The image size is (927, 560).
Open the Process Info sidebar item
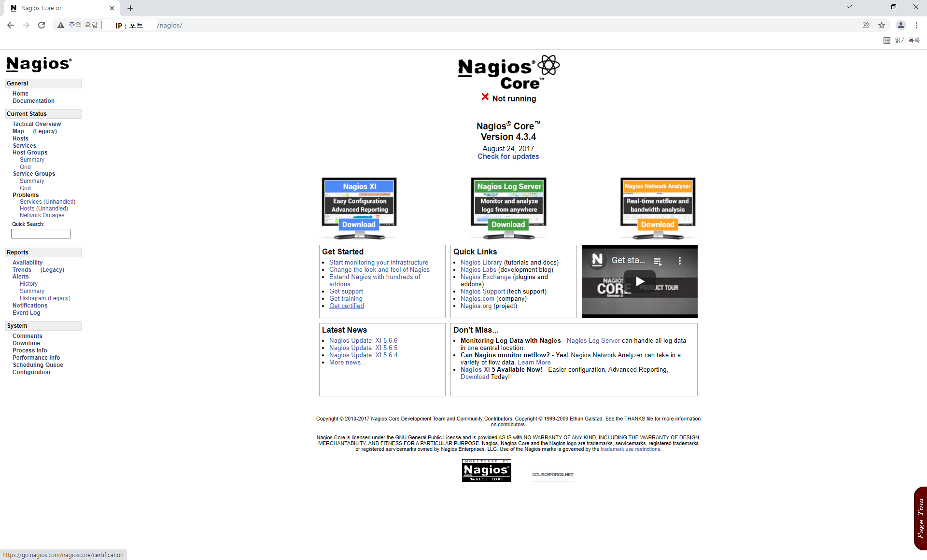30,350
